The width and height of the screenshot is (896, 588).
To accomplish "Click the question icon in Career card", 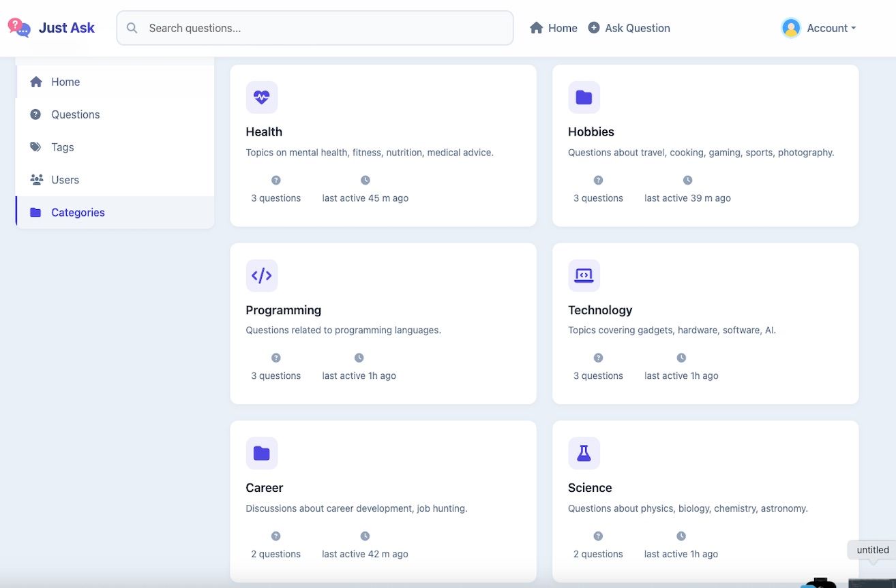I will [276, 536].
